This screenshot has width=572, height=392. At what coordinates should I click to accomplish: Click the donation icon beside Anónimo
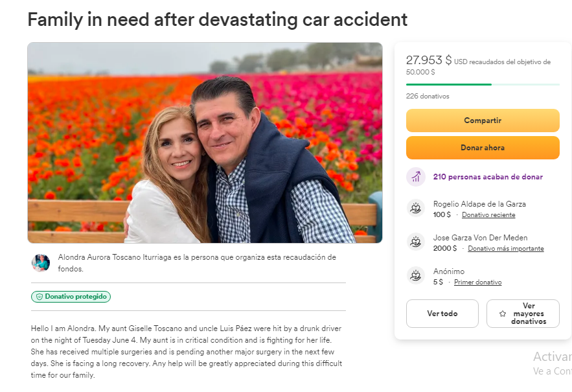coord(415,275)
